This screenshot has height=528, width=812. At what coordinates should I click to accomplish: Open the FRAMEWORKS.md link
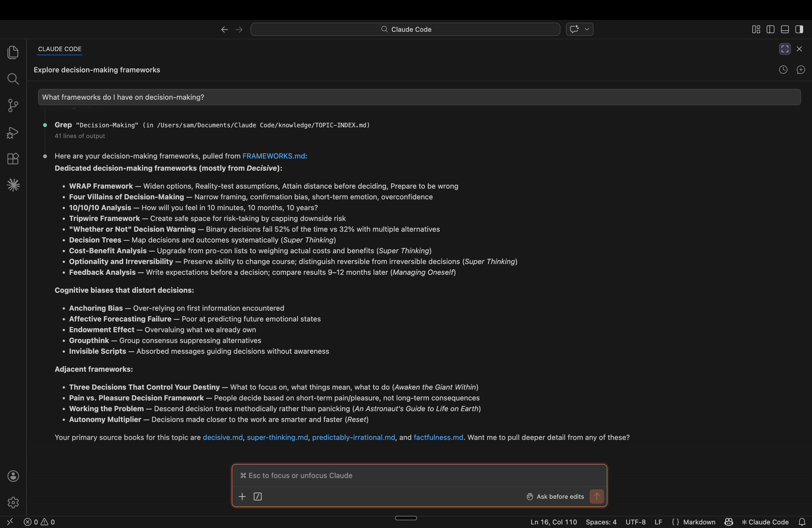click(273, 156)
